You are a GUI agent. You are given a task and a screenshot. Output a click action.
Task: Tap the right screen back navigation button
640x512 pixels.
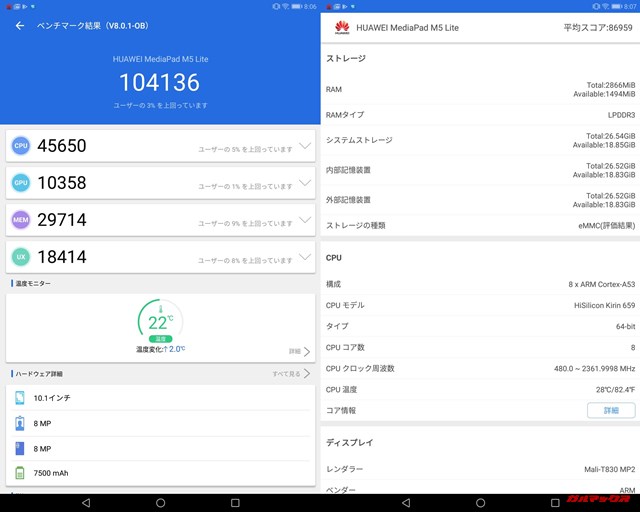coord(406,503)
